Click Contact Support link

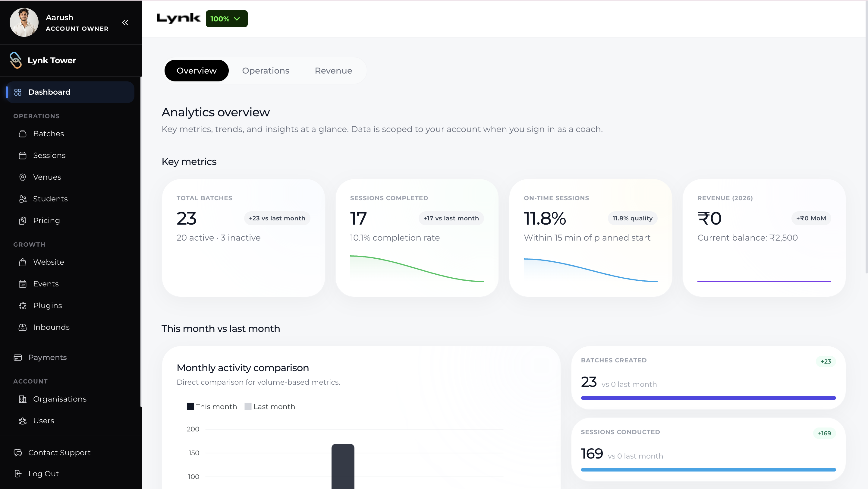tap(60, 453)
